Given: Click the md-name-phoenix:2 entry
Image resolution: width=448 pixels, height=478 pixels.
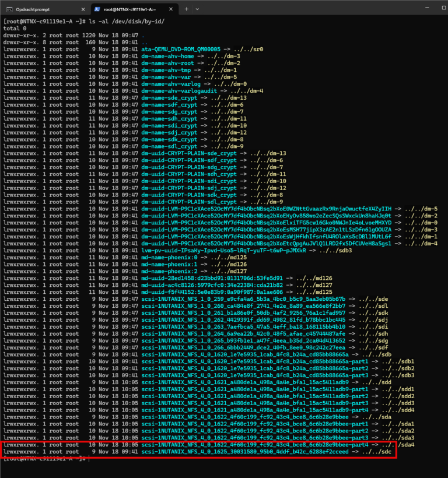Looking at the screenshot, I should 169,271.
